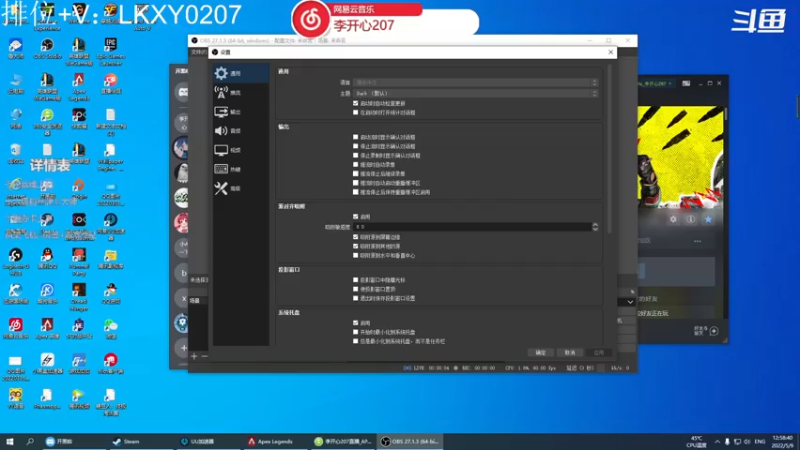Screen dimensions: 800x450
Task: Switch to 李开心207 browser taskbar item
Action: tap(343, 441)
